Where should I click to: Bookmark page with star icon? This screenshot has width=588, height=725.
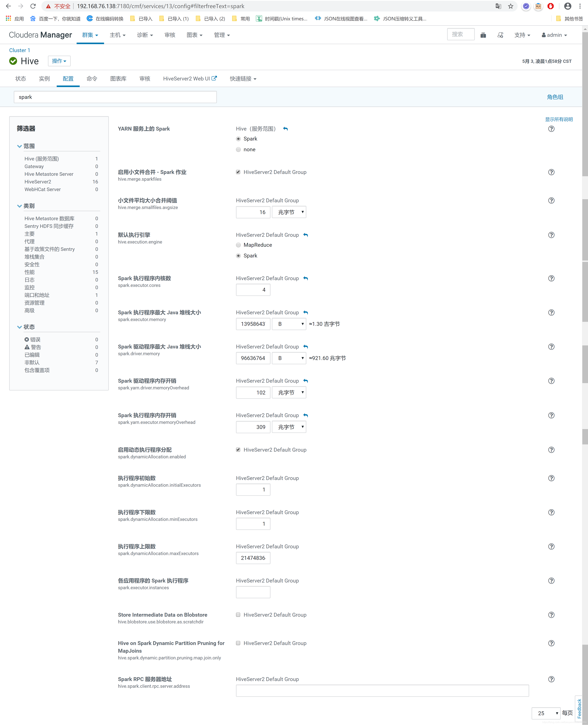pyautogui.click(x=510, y=6)
